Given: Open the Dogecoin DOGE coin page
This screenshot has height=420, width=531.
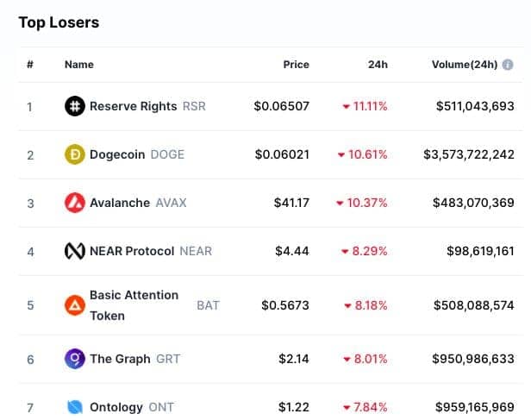Looking at the screenshot, I should (137, 154).
